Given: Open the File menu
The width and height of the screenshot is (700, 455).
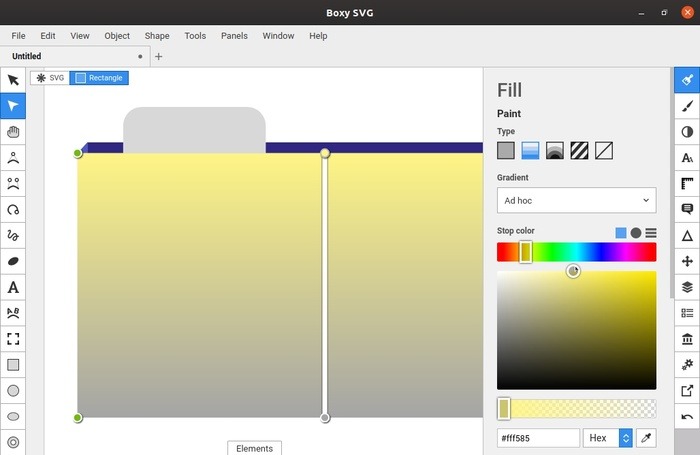Looking at the screenshot, I should pyautogui.click(x=18, y=36).
